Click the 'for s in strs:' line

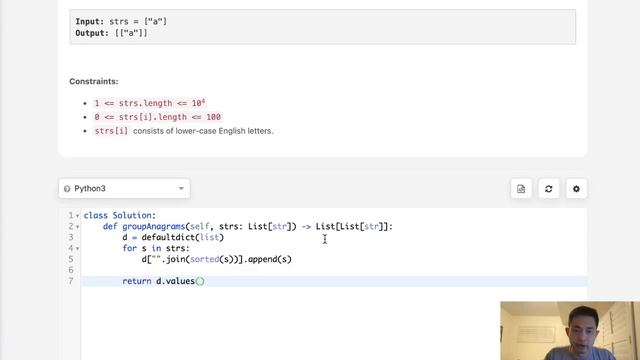156,248
